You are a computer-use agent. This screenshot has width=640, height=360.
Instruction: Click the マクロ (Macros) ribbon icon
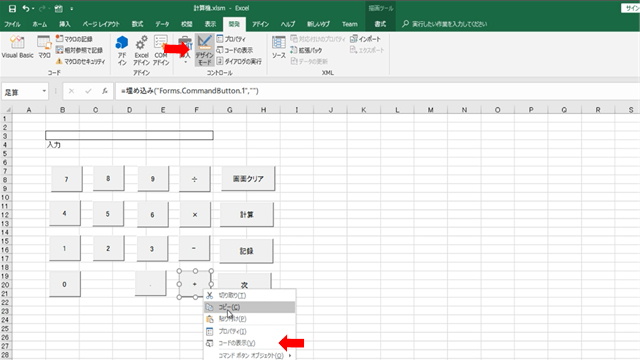[44, 47]
